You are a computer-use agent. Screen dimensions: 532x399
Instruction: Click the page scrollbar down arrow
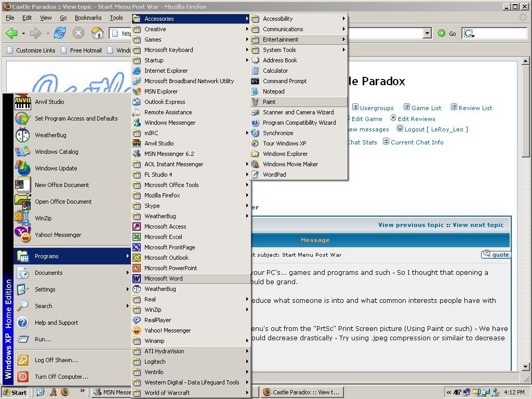526,367
